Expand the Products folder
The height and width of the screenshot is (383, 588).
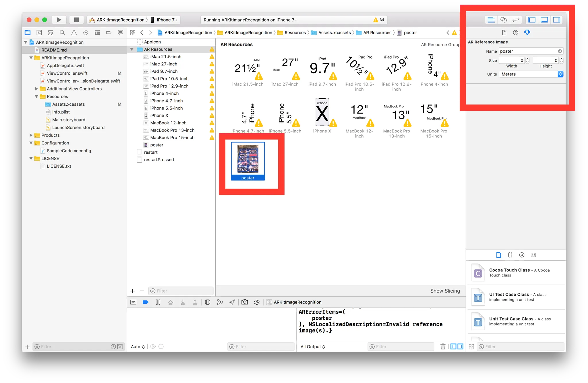coord(31,135)
